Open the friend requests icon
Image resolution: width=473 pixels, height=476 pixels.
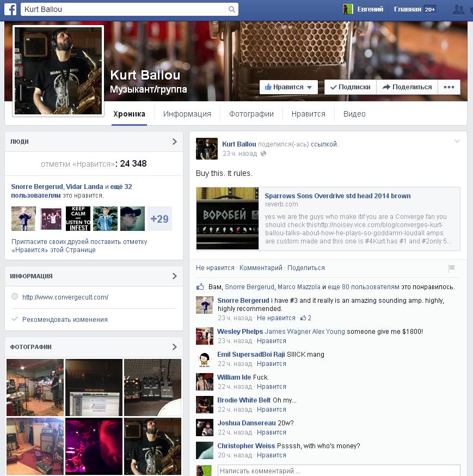(x=459, y=9)
